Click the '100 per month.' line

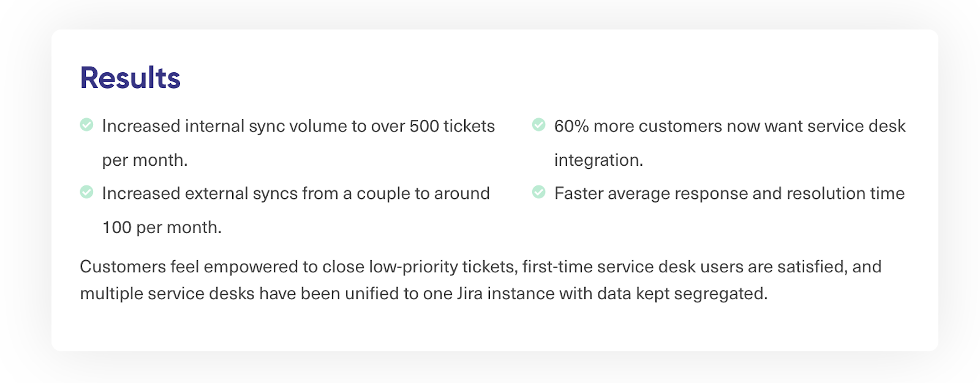tap(162, 228)
